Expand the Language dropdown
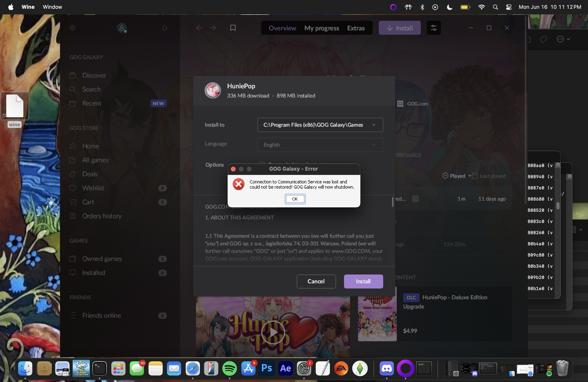The image size is (588, 382). tap(320, 145)
